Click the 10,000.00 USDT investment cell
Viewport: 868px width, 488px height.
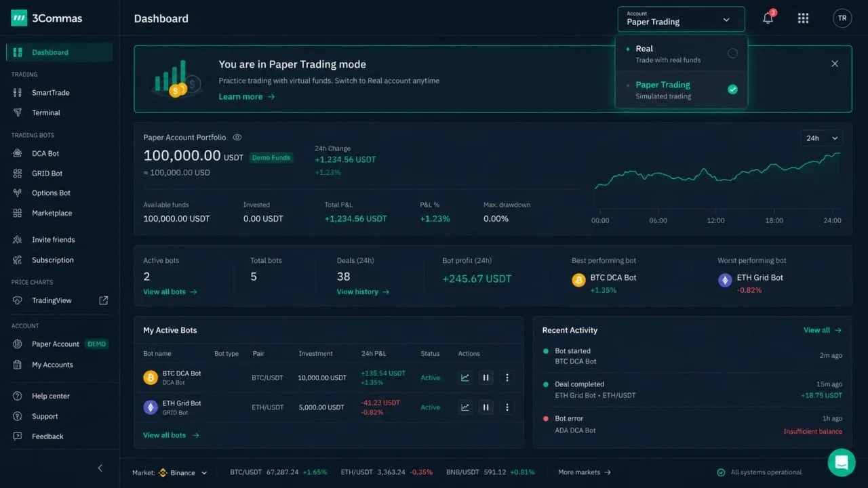pyautogui.click(x=322, y=378)
